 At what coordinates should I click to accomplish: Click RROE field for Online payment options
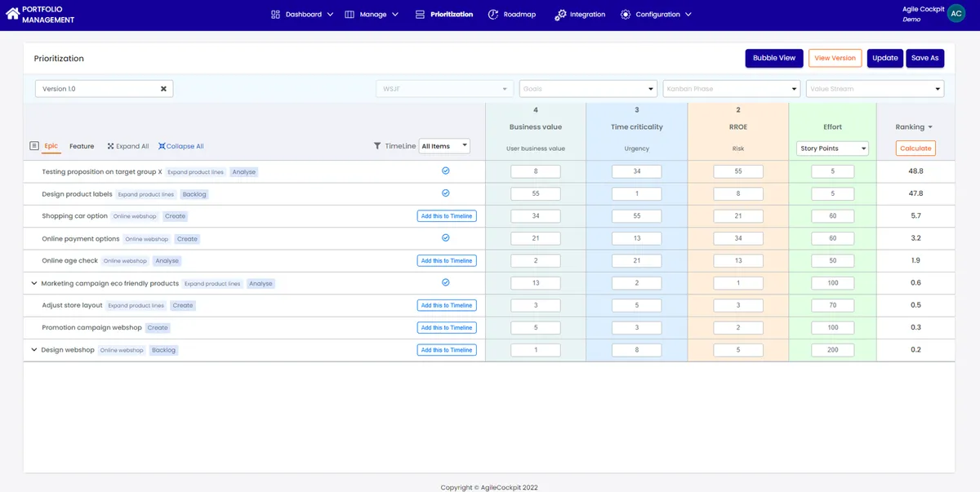(738, 238)
